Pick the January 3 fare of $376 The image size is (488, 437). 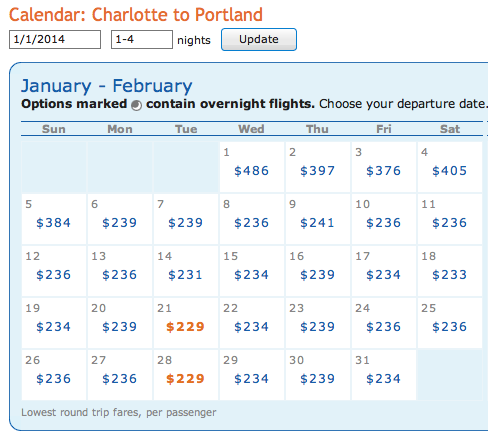point(383,171)
